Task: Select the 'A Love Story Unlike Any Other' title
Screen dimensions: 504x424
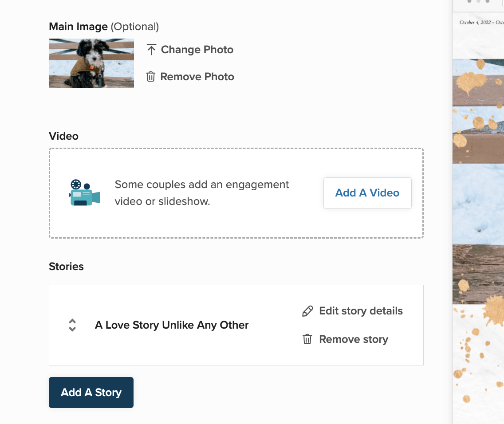Action: coord(172,325)
